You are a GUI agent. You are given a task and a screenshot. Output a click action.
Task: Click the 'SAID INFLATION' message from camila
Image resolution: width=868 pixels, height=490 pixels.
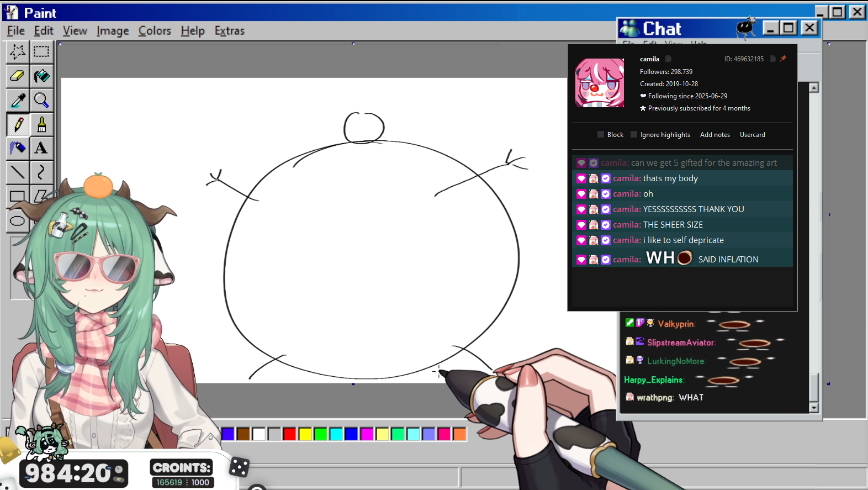pyautogui.click(x=682, y=259)
